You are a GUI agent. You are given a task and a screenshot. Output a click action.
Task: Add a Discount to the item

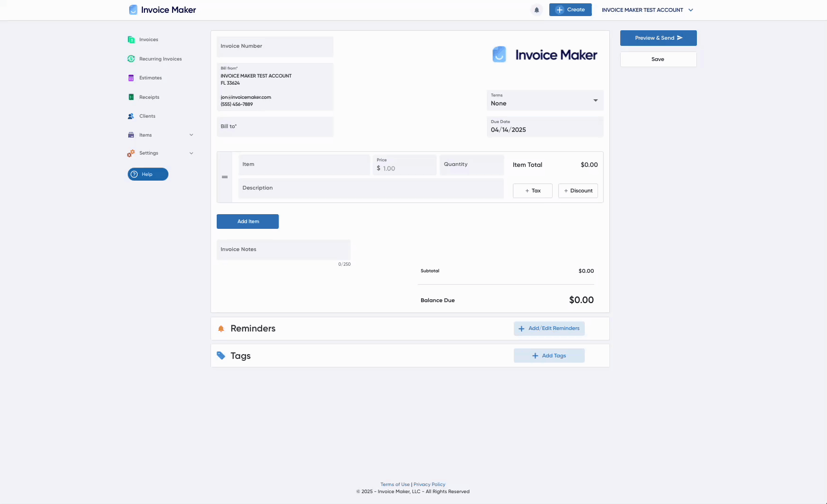(x=578, y=191)
